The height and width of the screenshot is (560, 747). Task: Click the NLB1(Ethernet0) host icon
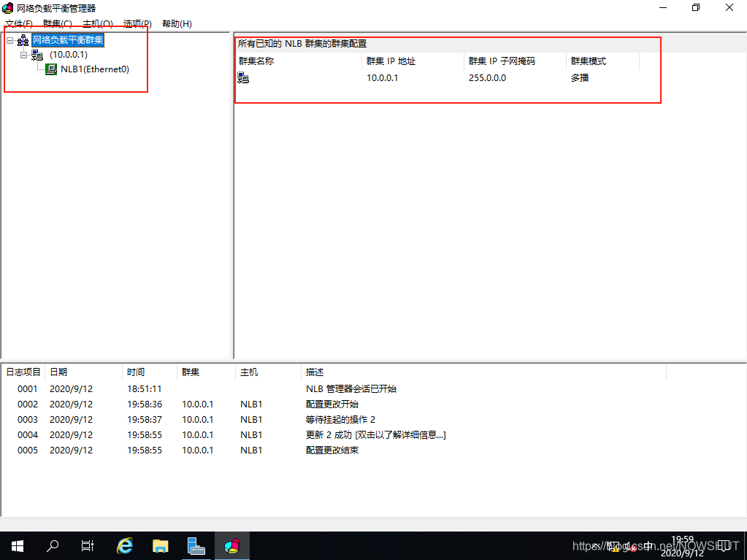pos(51,69)
